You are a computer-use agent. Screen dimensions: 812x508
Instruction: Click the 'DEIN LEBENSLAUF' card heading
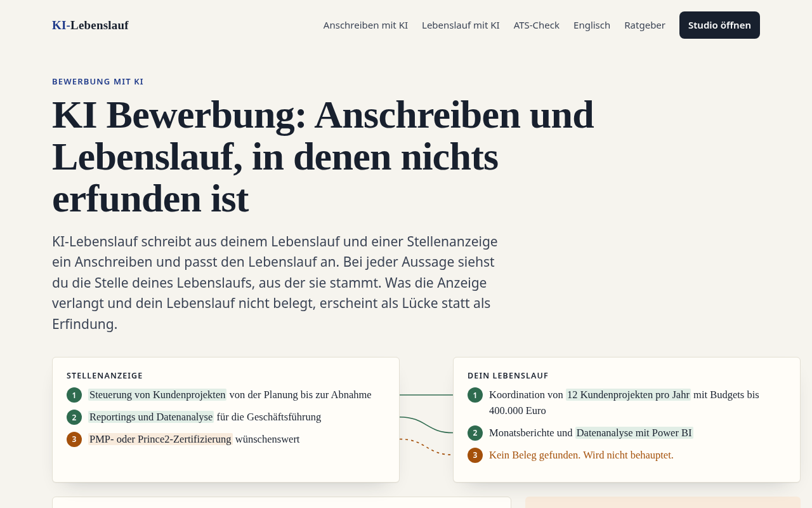coord(508,376)
